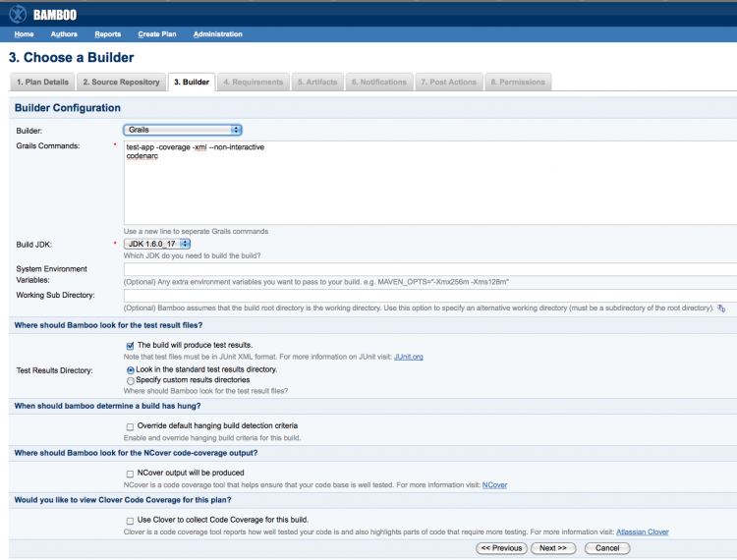Click the Bamboo logo icon

click(x=18, y=14)
